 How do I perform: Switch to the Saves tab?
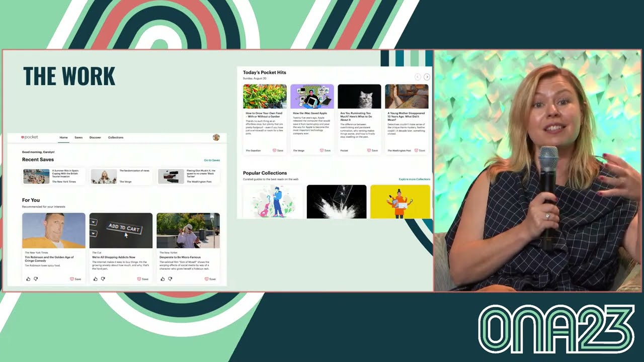click(x=78, y=137)
